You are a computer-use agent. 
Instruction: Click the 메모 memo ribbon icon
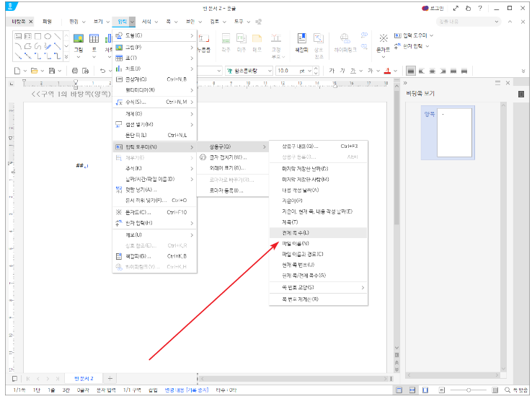coord(257,38)
